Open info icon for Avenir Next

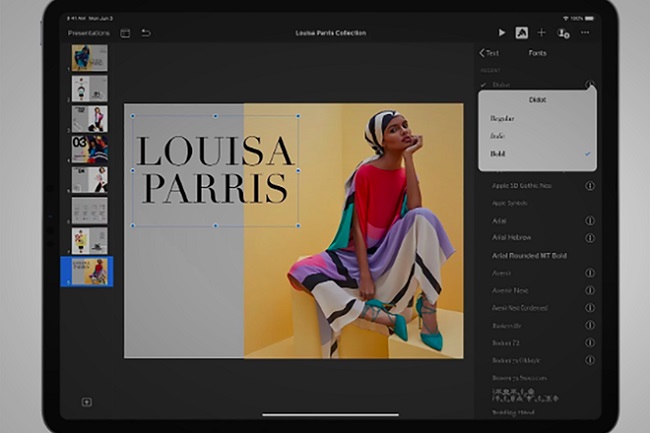[589, 290]
